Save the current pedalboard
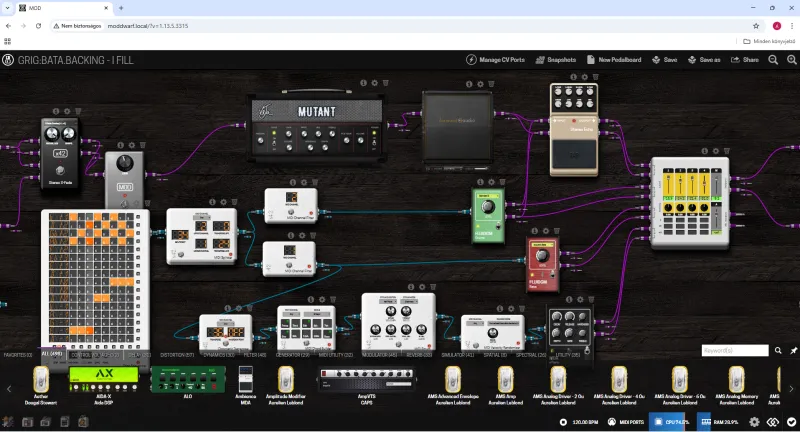The width and height of the screenshot is (800, 432). click(664, 60)
